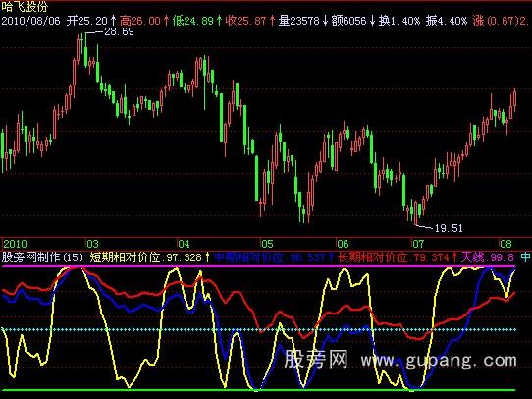
Task: Click the red 长期相对价位:79.374 indicator label
Action: [x=397, y=257]
